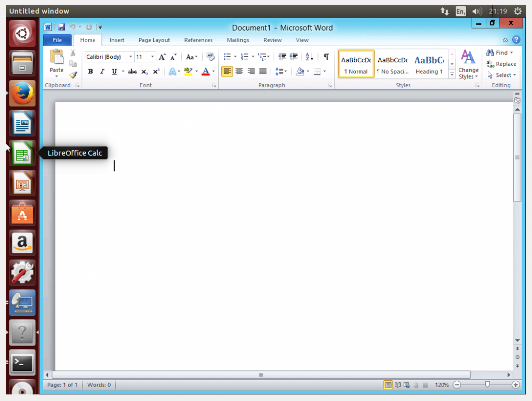Align text left
The width and height of the screenshot is (532, 401).
227,72
